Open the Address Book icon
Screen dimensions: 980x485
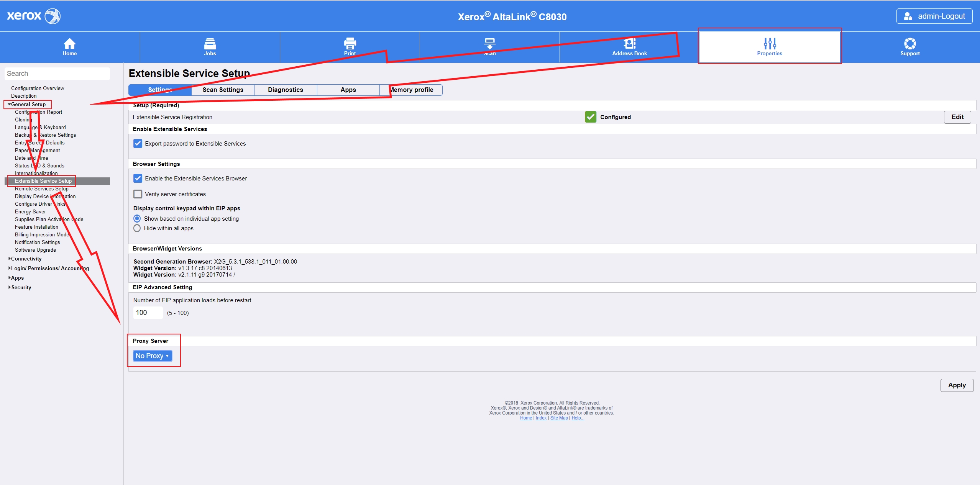pos(630,43)
